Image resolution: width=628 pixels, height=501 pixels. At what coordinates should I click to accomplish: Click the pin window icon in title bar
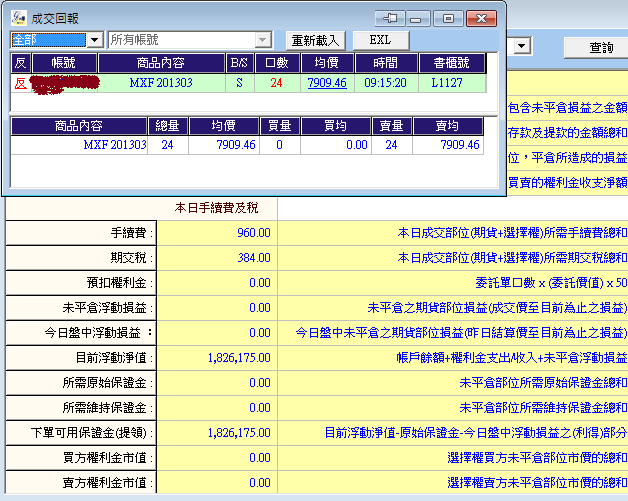click(x=390, y=18)
